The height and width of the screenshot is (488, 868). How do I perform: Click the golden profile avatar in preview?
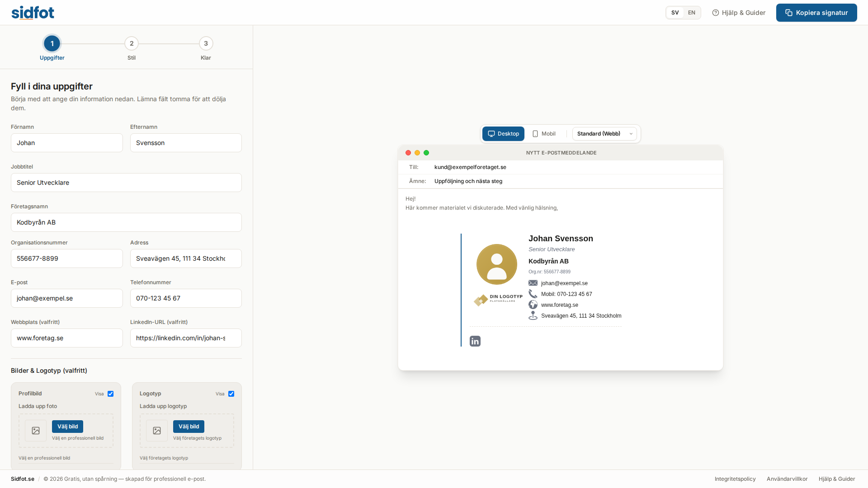496,264
